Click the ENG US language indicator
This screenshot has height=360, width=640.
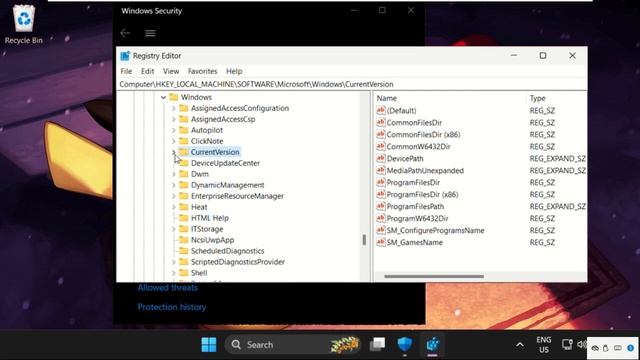click(x=544, y=345)
